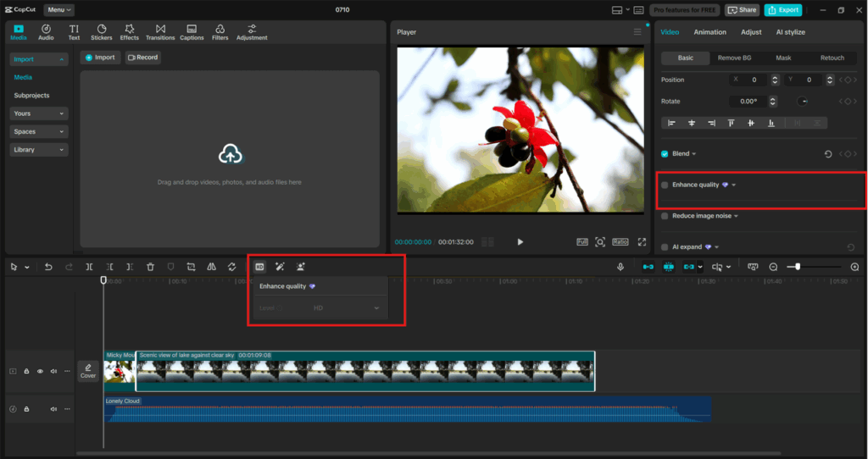
Task: Enable the Enhance quality checkbox
Action: point(665,185)
